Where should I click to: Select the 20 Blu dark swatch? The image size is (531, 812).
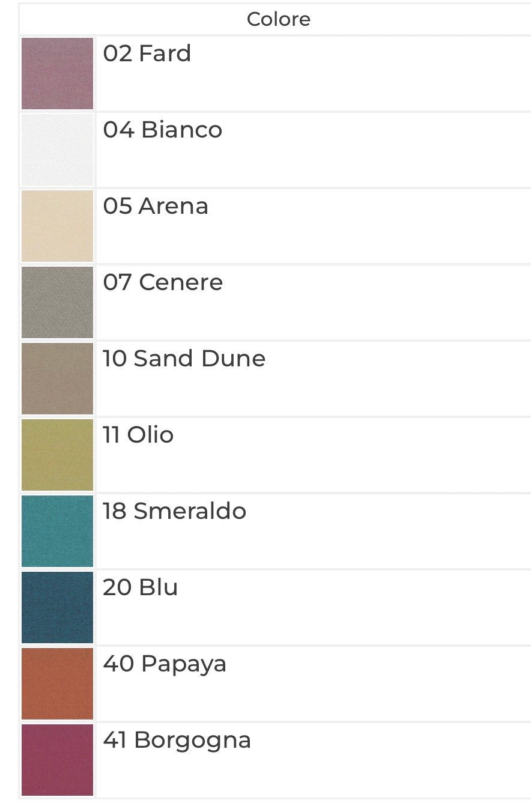[x=58, y=607]
